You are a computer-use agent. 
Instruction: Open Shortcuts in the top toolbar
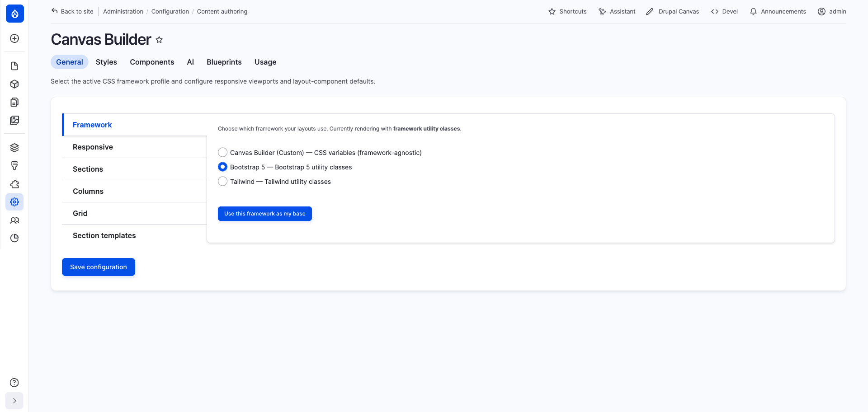(x=567, y=12)
